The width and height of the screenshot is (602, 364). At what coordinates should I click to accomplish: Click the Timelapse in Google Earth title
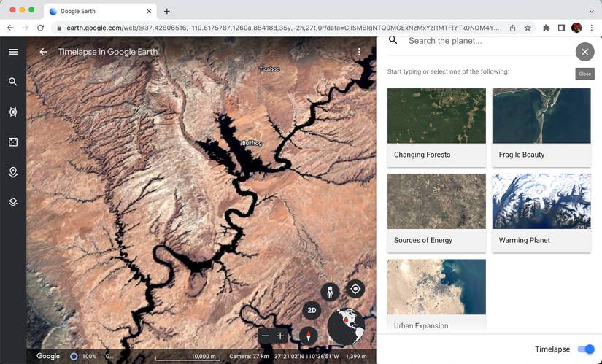(x=108, y=52)
